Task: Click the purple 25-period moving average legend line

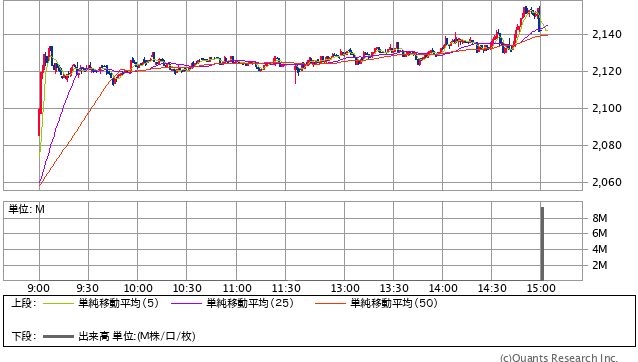Action: coord(186,303)
